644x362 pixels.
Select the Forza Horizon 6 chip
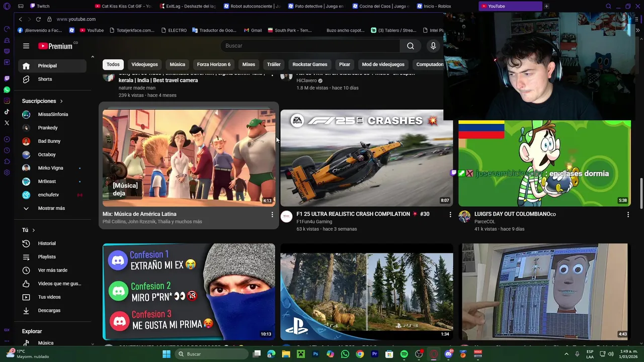point(213,64)
